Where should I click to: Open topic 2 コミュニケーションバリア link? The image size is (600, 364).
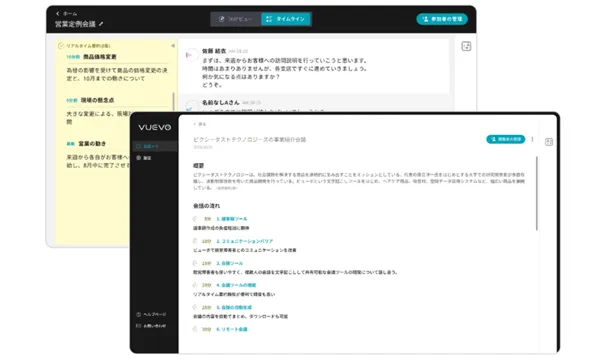[245, 241]
